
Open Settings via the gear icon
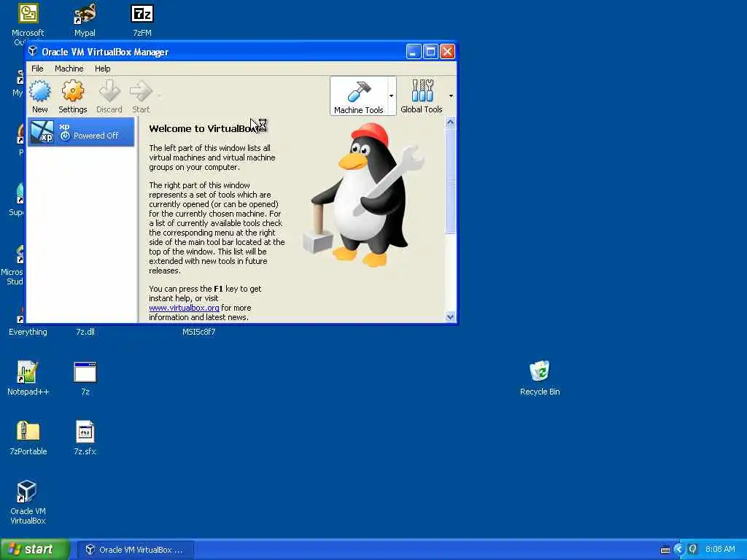73,96
